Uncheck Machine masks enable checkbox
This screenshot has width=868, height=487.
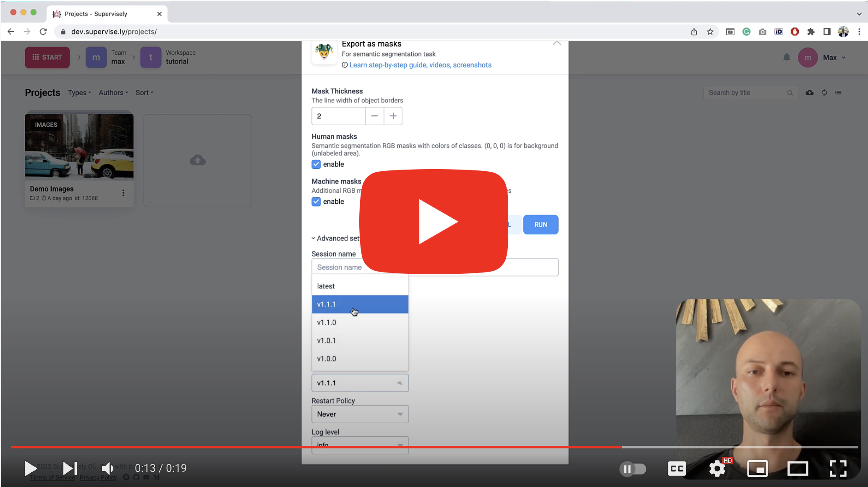coord(316,202)
